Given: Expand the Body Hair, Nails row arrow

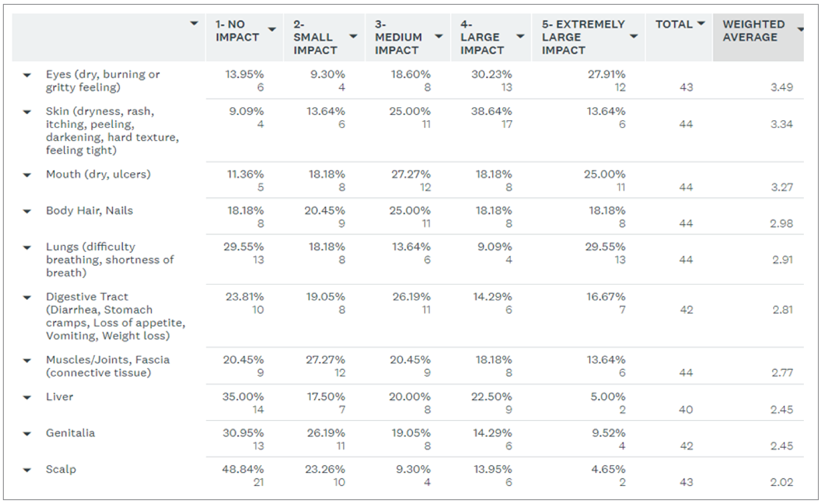Looking at the screenshot, I should pos(27,211).
